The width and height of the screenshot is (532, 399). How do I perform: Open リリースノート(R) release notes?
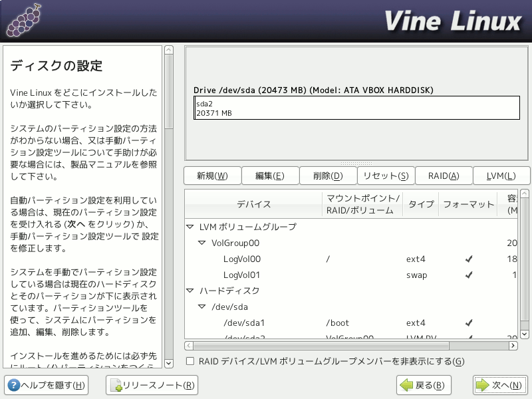[x=152, y=385]
